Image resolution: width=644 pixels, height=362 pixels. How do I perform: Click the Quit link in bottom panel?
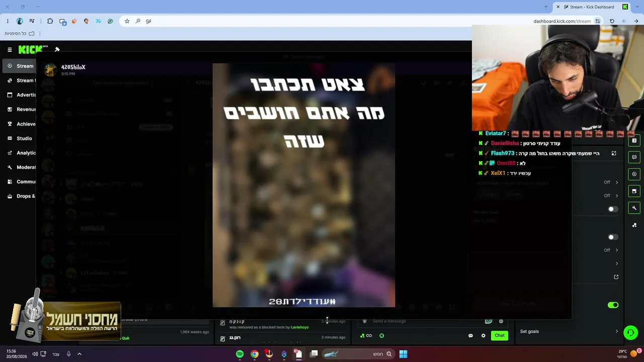126,338
